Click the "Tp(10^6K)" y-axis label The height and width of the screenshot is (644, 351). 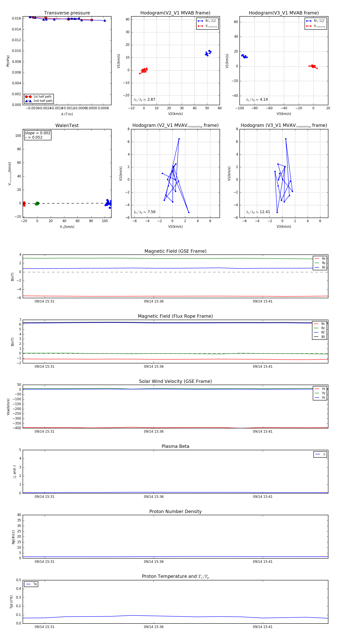click(x=11, y=602)
